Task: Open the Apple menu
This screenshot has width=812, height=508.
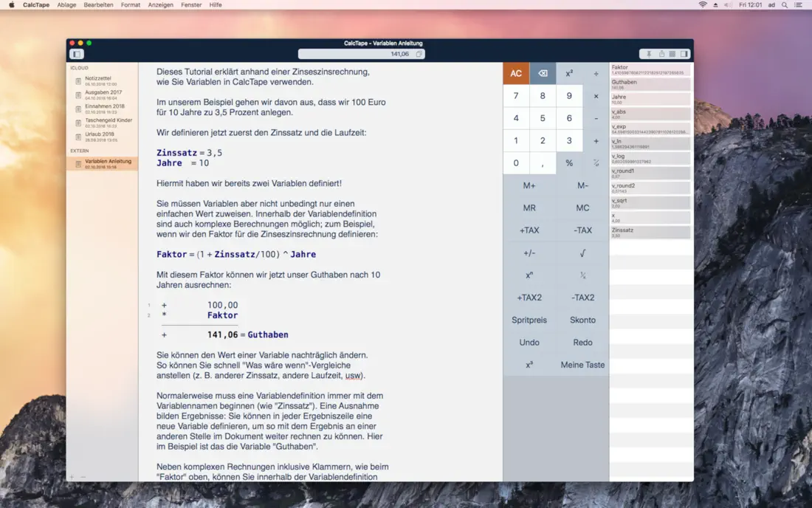Action: point(11,4)
